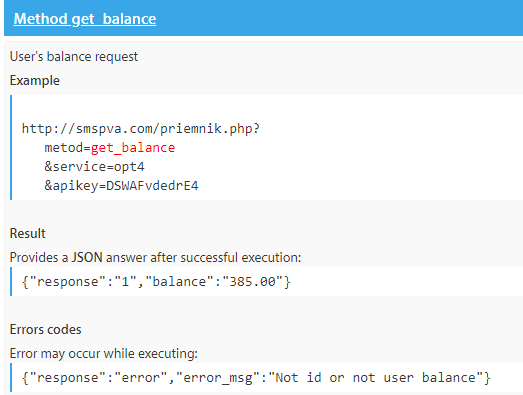The image size is (523, 395).
Task: Click the metod= parameter name
Action: (x=67, y=148)
